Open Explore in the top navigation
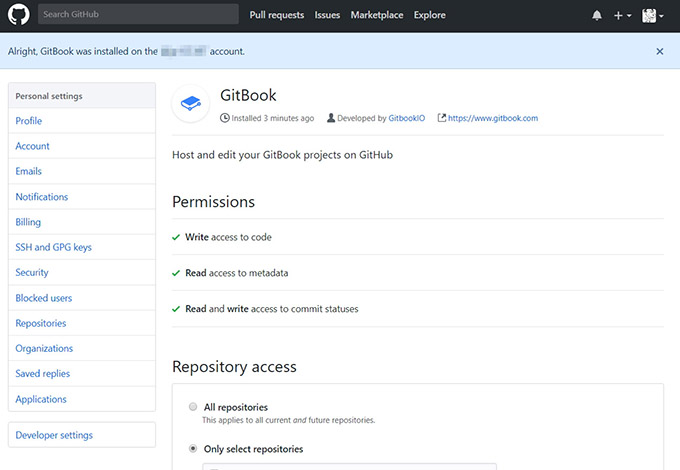The height and width of the screenshot is (470, 680). 429,15
